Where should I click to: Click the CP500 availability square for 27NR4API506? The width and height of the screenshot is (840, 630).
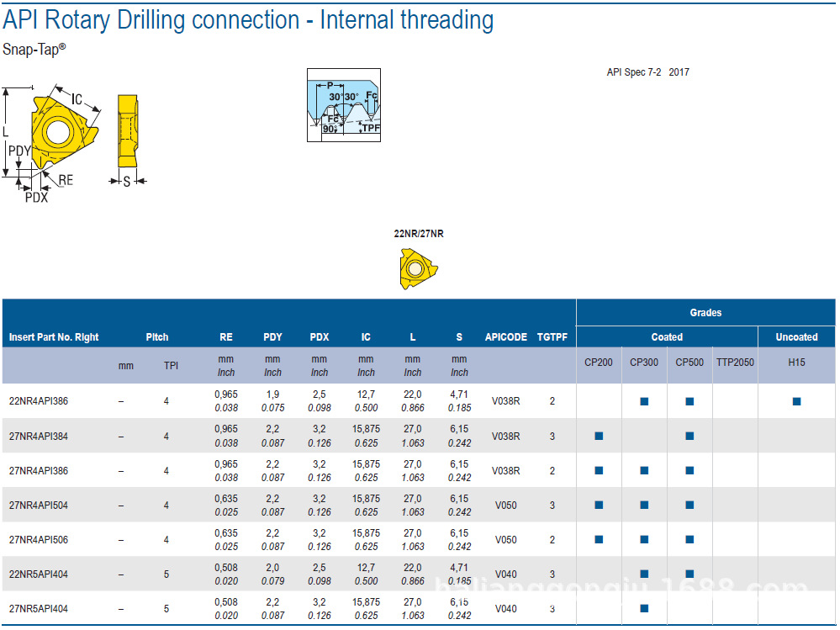pos(690,539)
